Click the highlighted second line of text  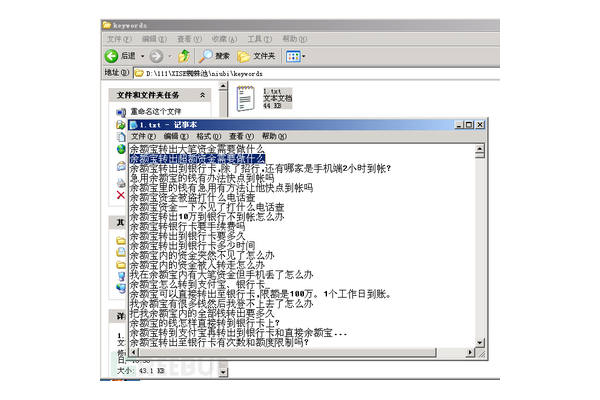tap(196, 158)
